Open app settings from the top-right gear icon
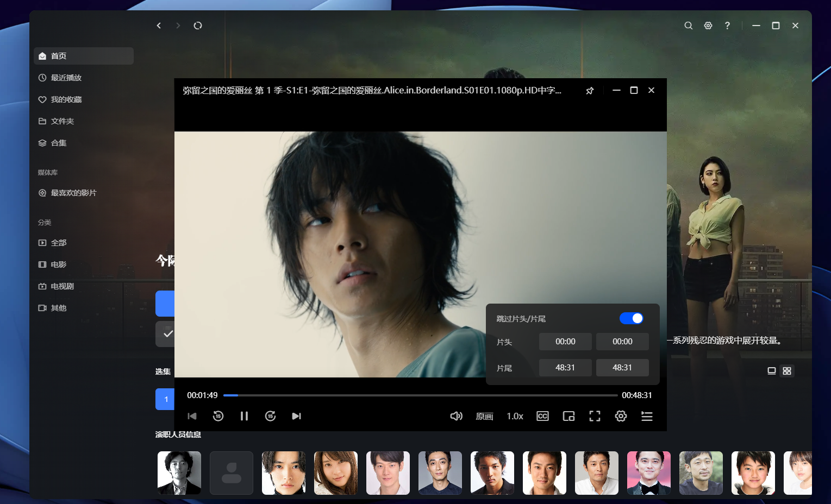 (708, 26)
